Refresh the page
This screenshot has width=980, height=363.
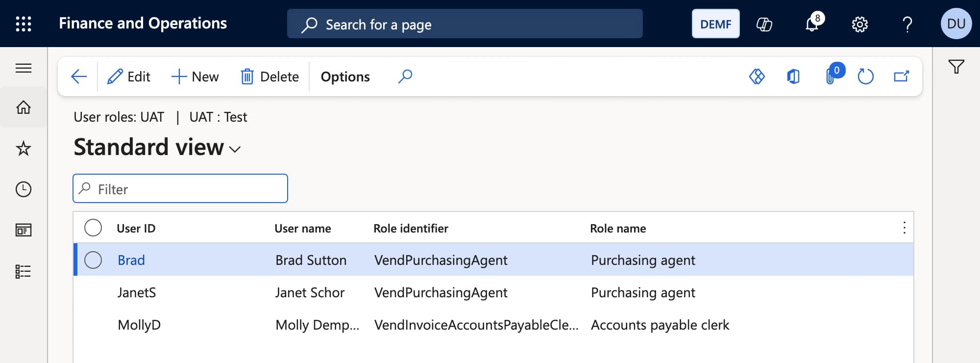click(866, 77)
